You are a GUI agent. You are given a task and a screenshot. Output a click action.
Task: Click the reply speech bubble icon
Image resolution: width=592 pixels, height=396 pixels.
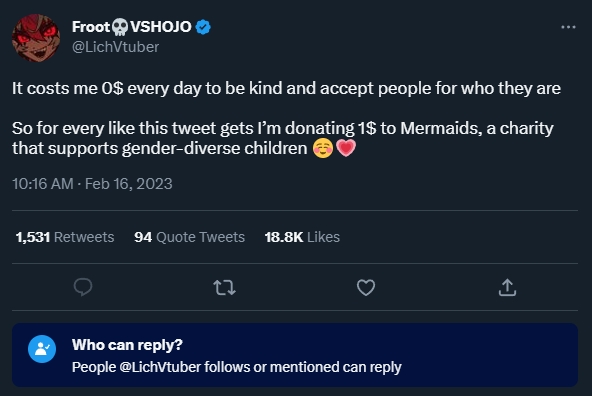pos(83,287)
